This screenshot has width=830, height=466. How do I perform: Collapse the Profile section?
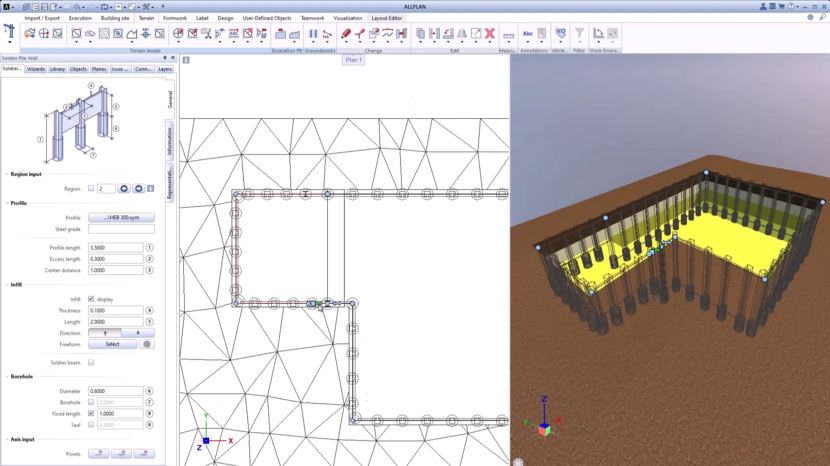click(7, 203)
